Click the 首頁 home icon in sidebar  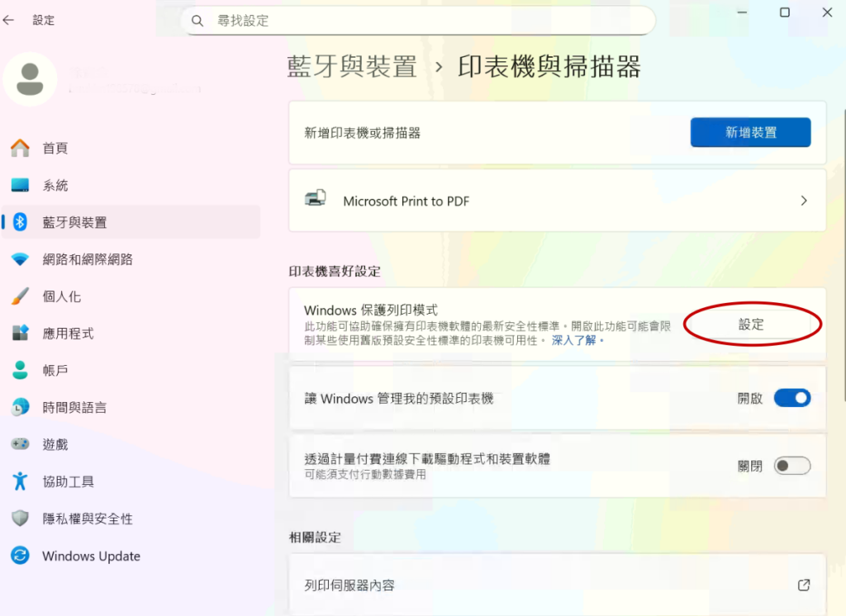20,149
